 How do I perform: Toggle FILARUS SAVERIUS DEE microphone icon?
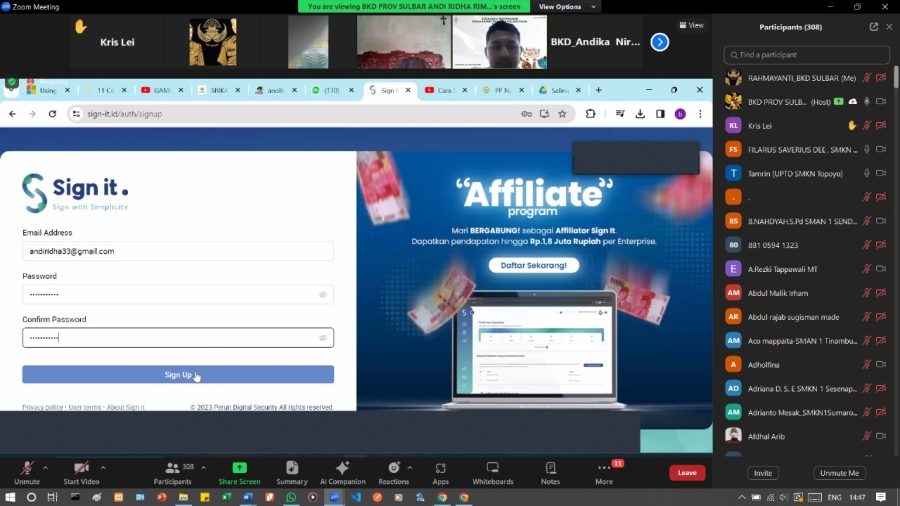(x=867, y=149)
